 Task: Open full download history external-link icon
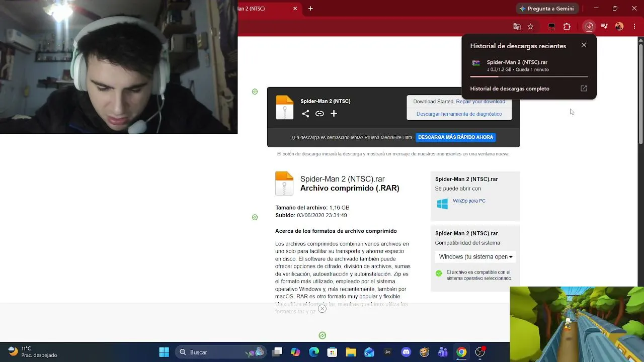pyautogui.click(x=584, y=88)
